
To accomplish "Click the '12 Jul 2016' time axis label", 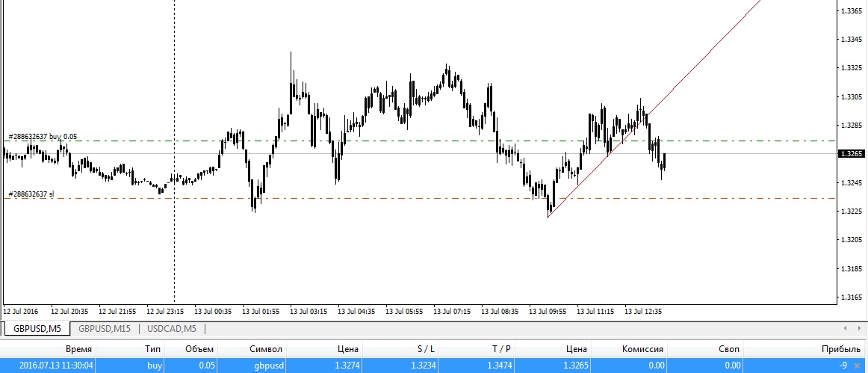I will [20, 312].
